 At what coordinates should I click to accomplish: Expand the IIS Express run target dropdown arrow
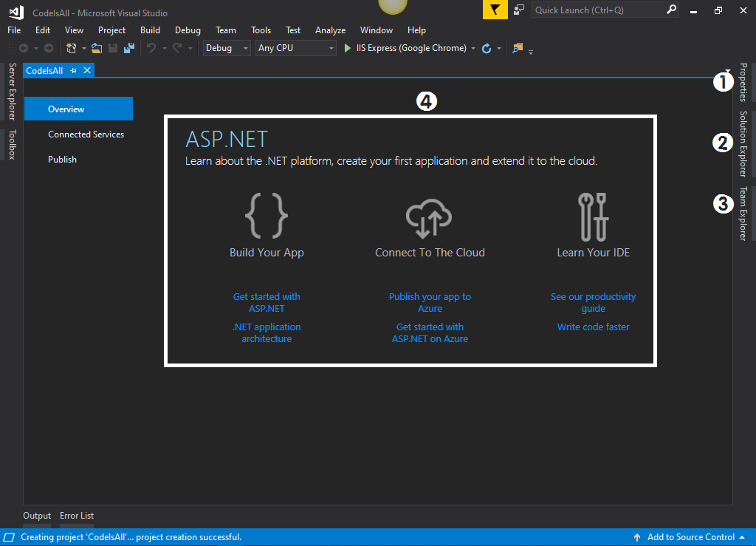tap(473, 48)
